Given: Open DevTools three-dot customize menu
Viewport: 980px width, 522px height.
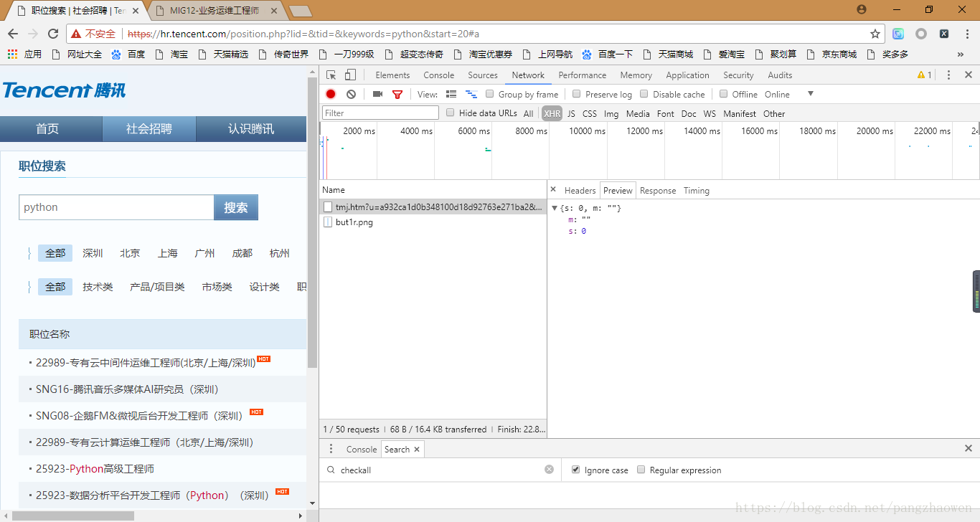Looking at the screenshot, I should [x=948, y=75].
